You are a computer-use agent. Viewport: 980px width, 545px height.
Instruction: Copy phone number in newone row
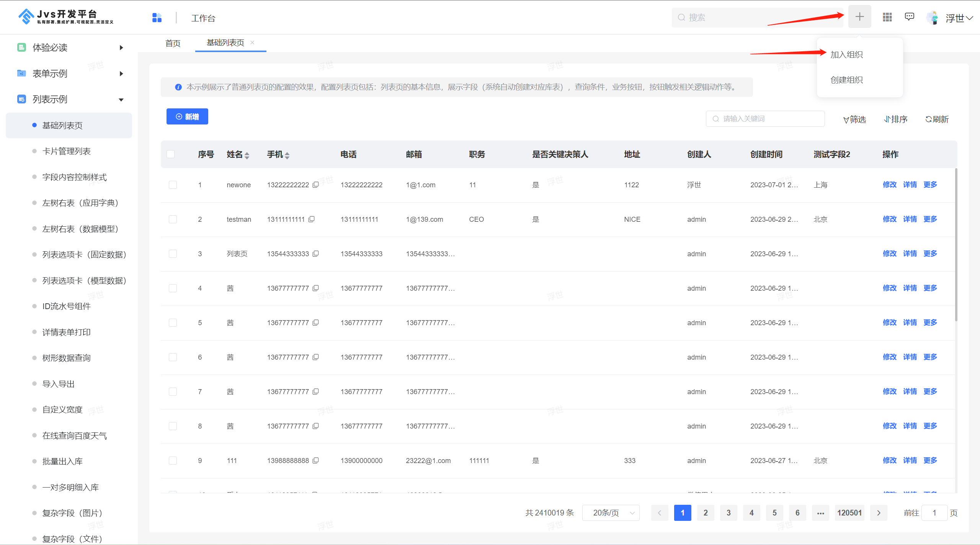(x=315, y=185)
